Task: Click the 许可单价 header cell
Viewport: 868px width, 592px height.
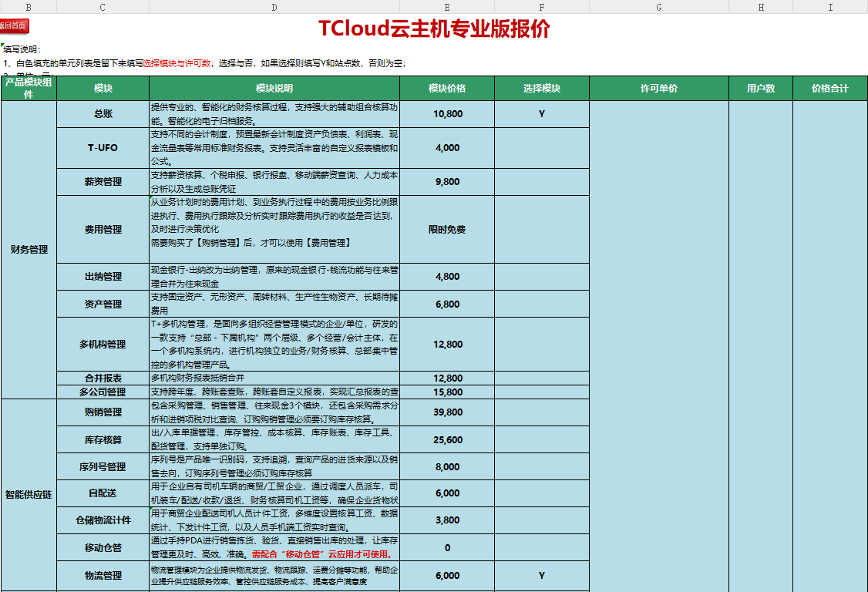Action: point(659,89)
